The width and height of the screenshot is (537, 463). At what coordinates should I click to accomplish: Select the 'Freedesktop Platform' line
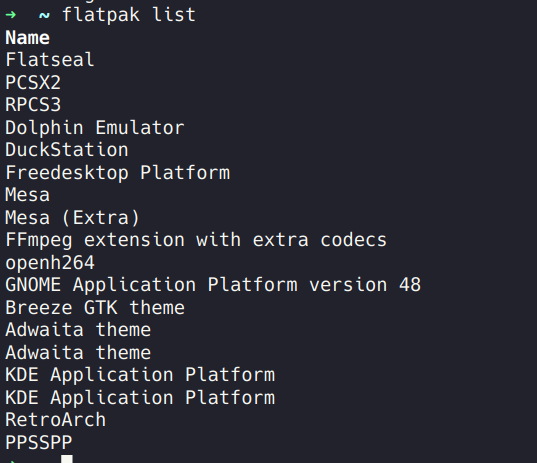pyautogui.click(x=117, y=173)
